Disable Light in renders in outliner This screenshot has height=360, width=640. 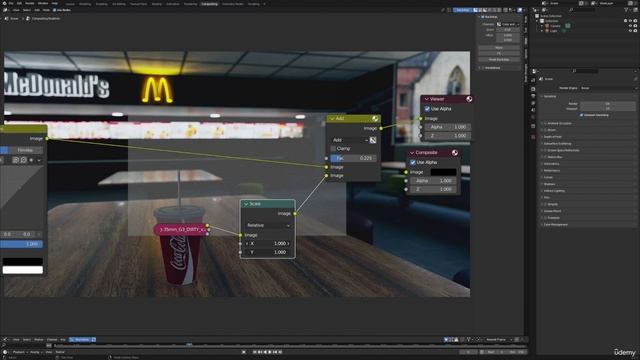pyautogui.click(x=636, y=31)
